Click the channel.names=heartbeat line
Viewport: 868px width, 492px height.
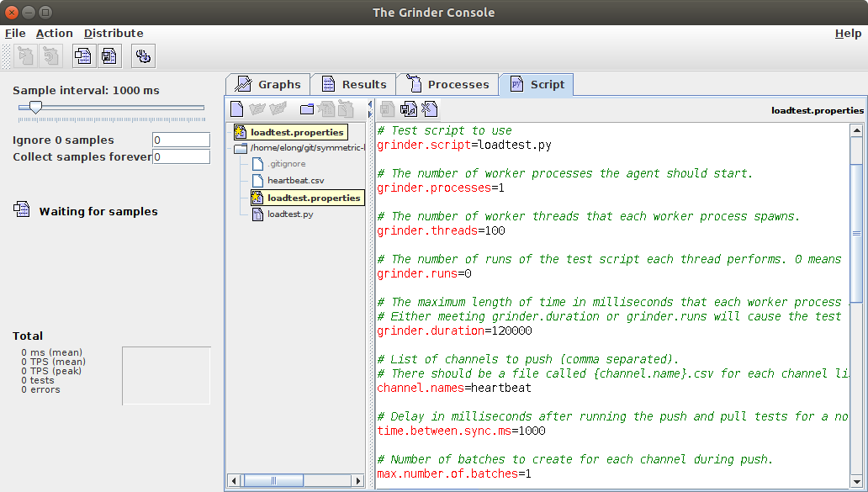click(x=454, y=388)
